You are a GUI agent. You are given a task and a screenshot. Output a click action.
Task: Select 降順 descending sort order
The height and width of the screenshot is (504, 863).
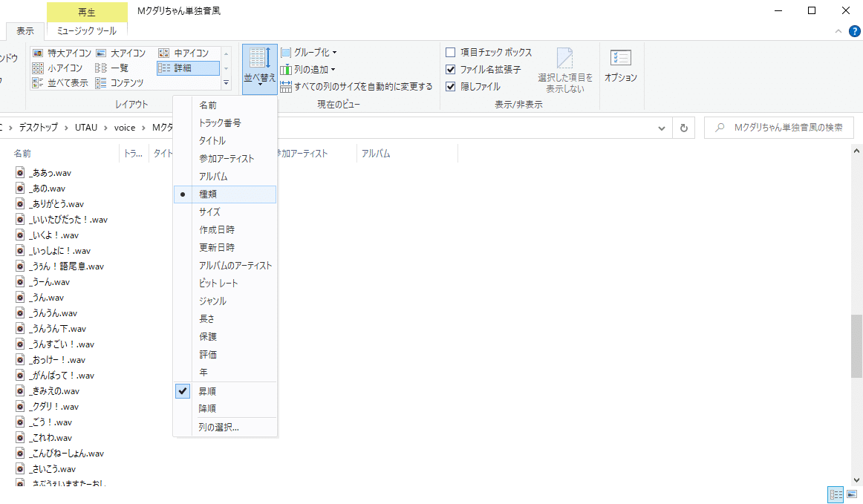coord(225,409)
